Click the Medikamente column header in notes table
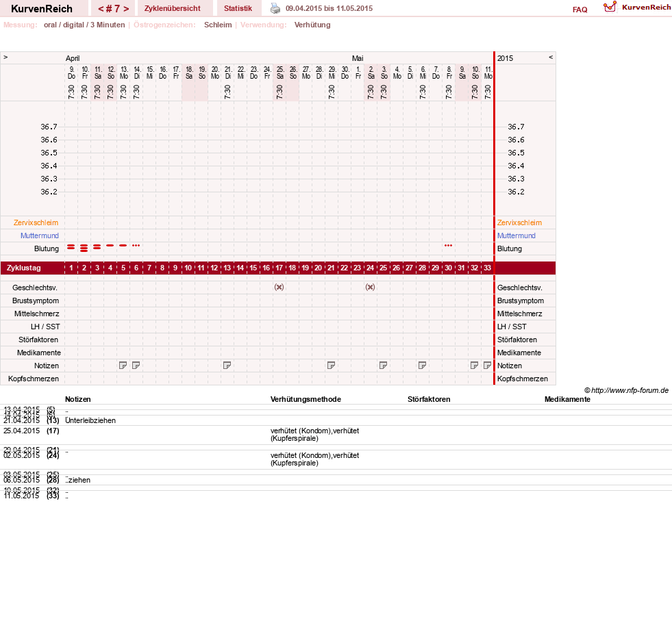 [567, 399]
